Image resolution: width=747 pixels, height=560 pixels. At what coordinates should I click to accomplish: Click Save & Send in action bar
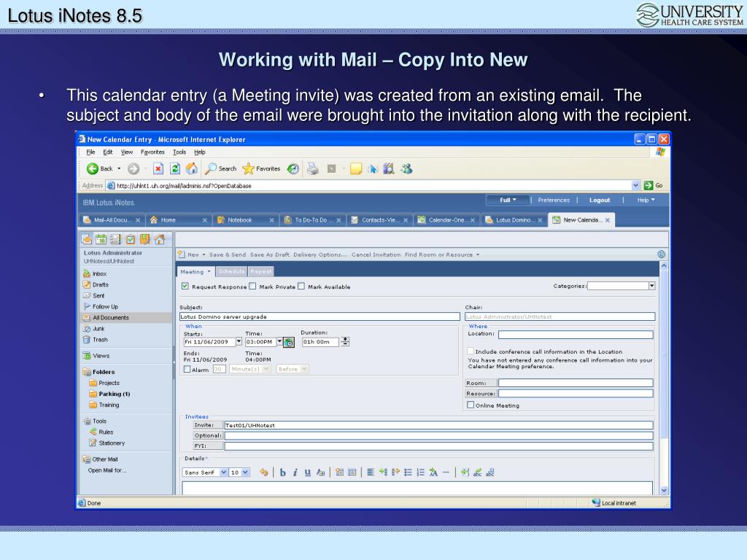(x=228, y=254)
